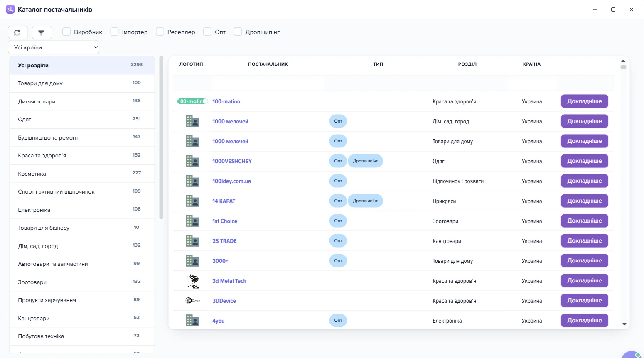This screenshot has height=358, width=644.
Task: Click the Канцтовари cell for 2S TRADE
Action: 447,241
